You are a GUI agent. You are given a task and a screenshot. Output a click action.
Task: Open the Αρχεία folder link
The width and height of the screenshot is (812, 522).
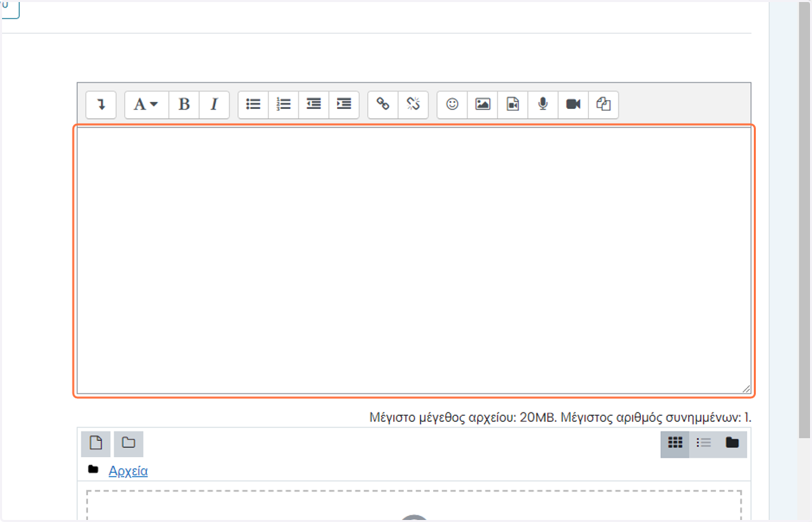[128, 471]
